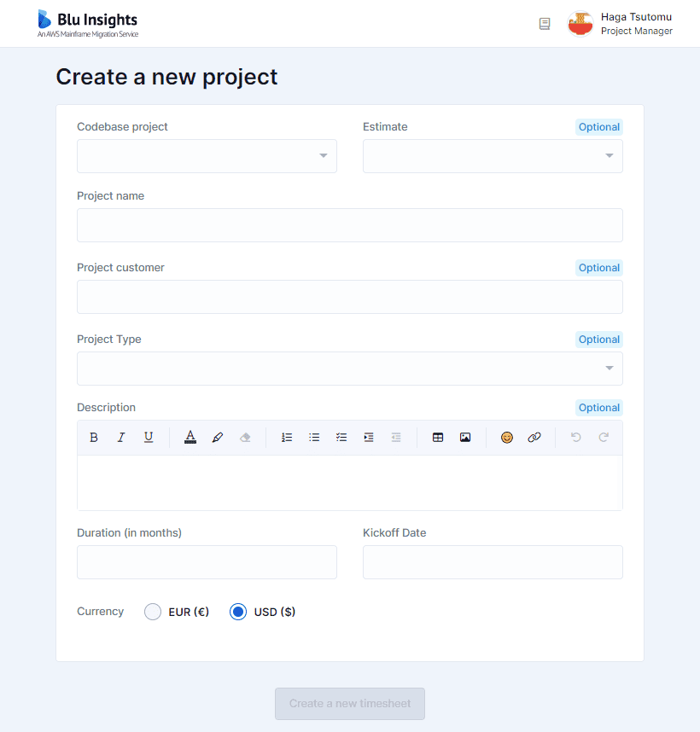
Task: Click Create a new timesheet button
Action: pyautogui.click(x=350, y=704)
